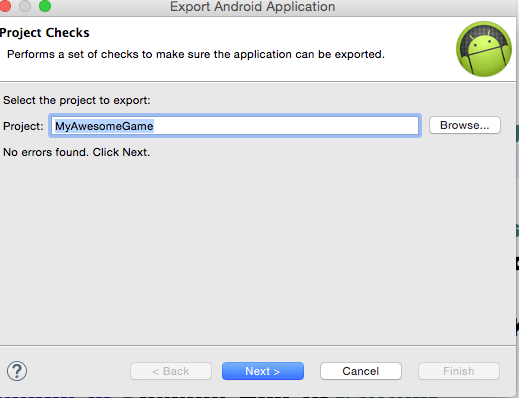Click the disabled < Back button

coord(171,371)
